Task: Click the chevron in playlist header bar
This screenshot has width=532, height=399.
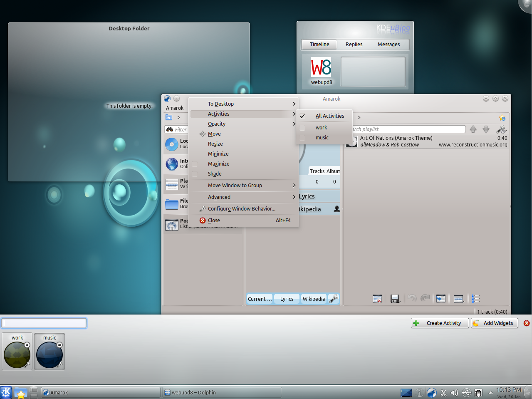Action: [359, 118]
